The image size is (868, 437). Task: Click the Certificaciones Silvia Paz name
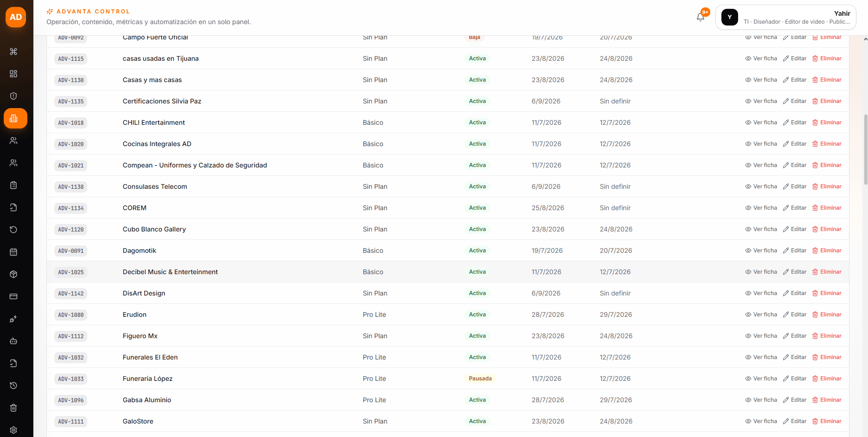(162, 101)
